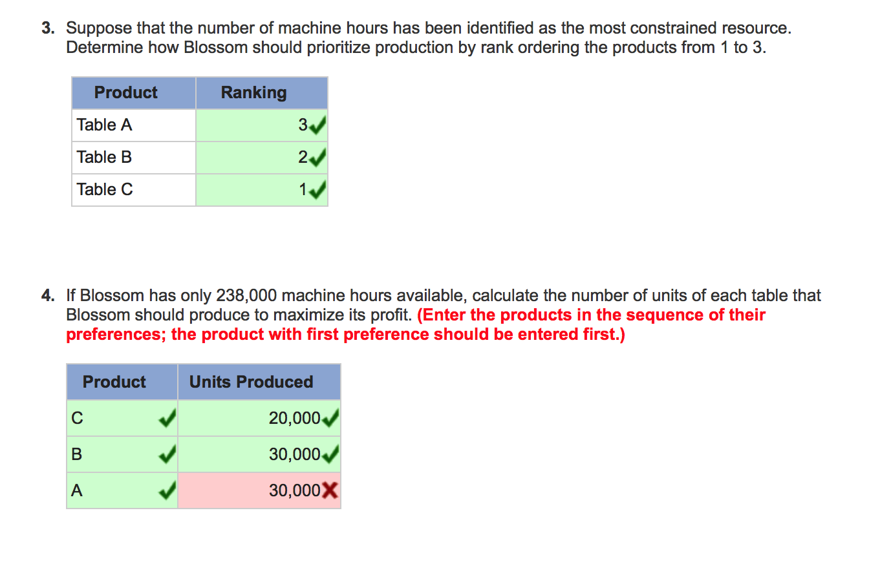Click the Product header in ranking table

(134, 93)
